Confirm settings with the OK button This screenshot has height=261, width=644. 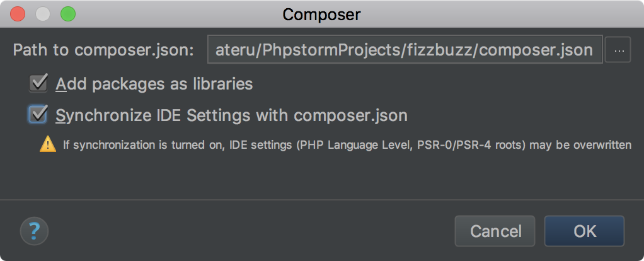[584, 231]
